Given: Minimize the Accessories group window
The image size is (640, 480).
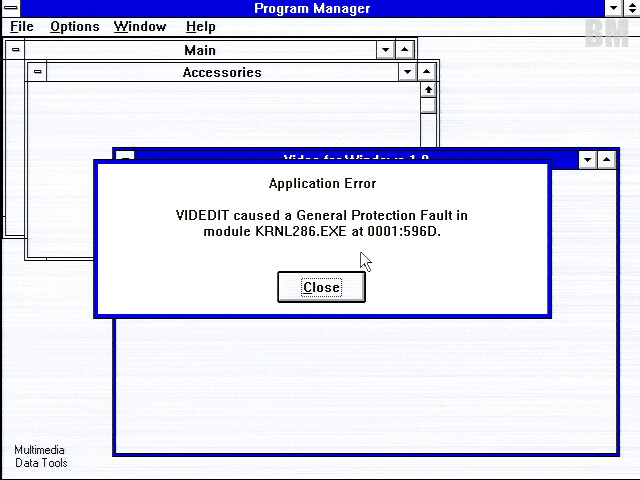Looking at the screenshot, I should 407,72.
